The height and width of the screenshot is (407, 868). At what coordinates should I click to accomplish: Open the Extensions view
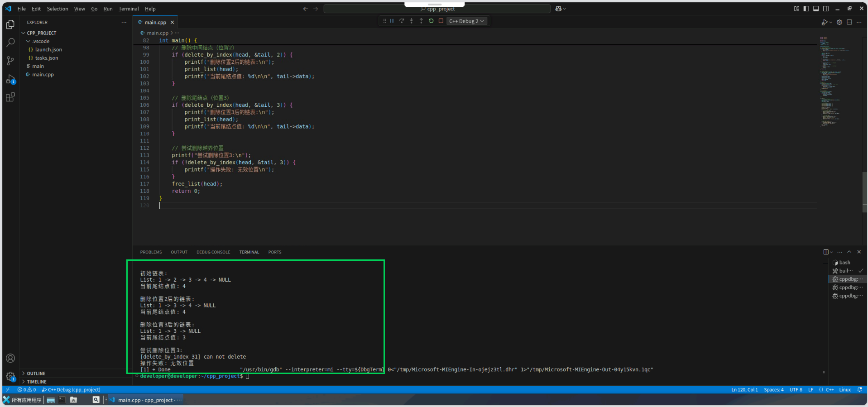coord(10,97)
